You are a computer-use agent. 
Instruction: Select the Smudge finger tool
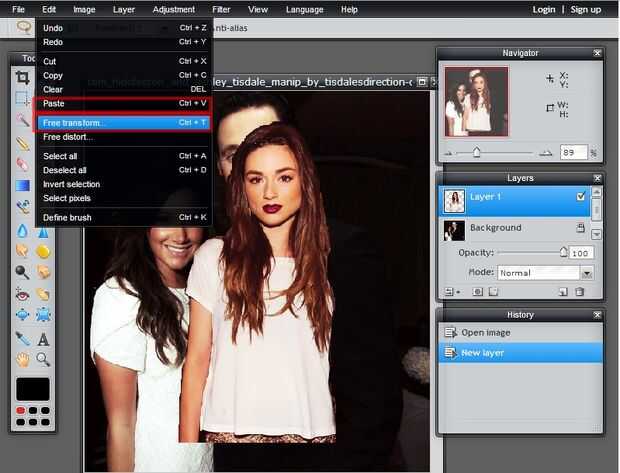pos(23,251)
